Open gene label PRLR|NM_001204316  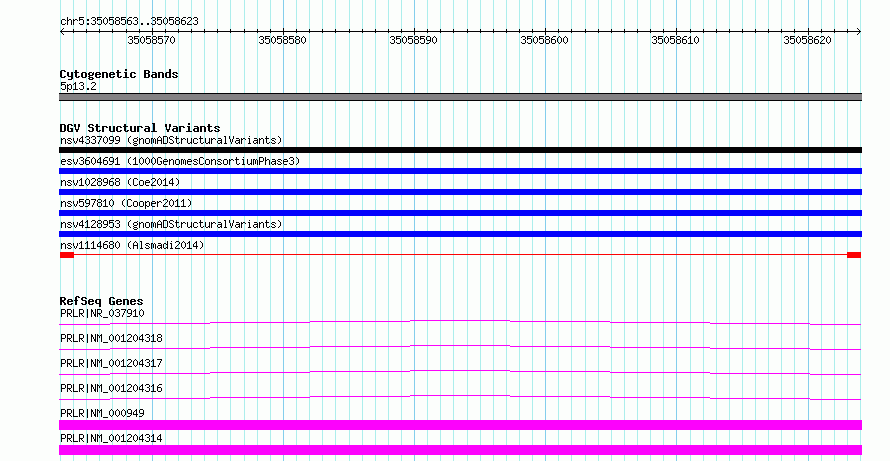click(111, 388)
